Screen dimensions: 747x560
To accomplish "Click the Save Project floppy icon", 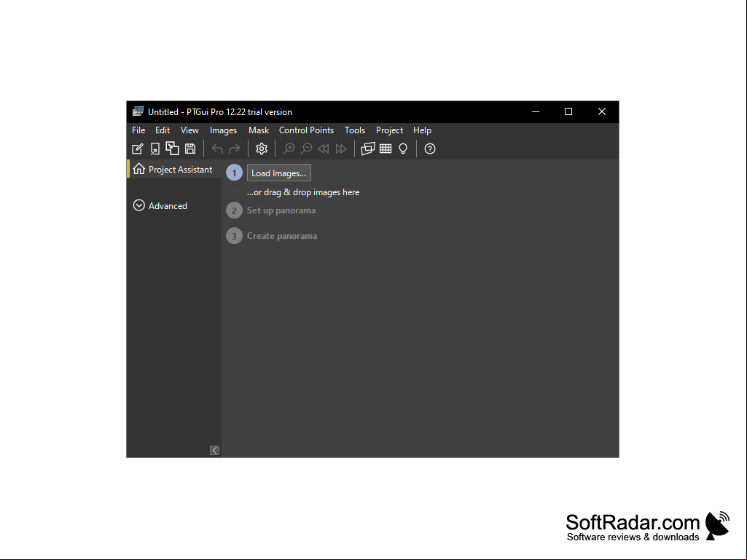I will click(190, 149).
